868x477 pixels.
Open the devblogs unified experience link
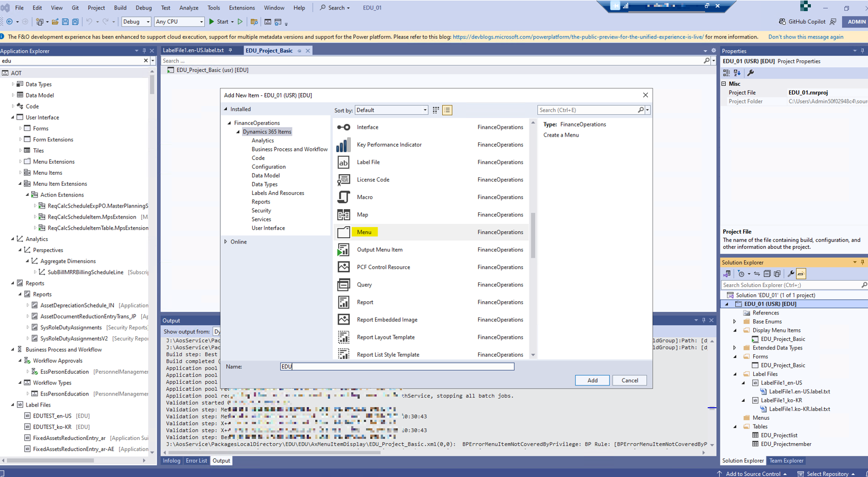[578, 37]
